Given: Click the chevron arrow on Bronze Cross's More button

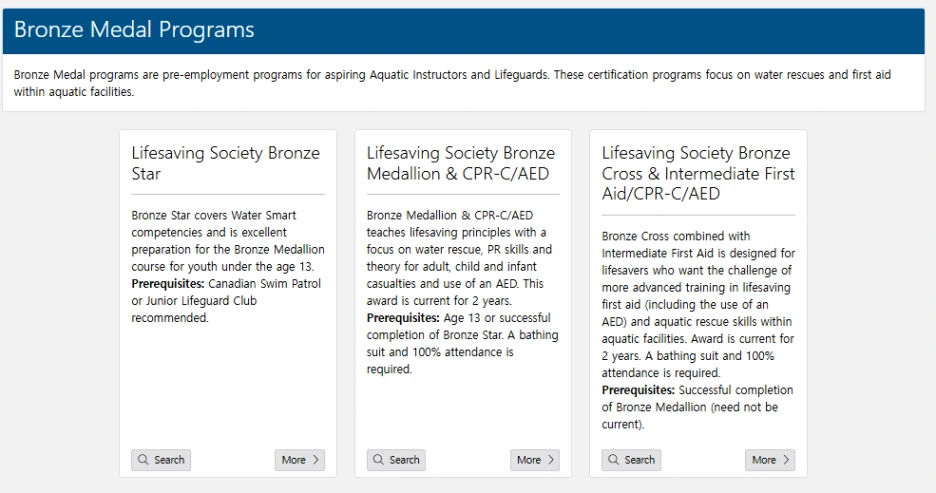Looking at the screenshot, I should (x=786, y=460).
